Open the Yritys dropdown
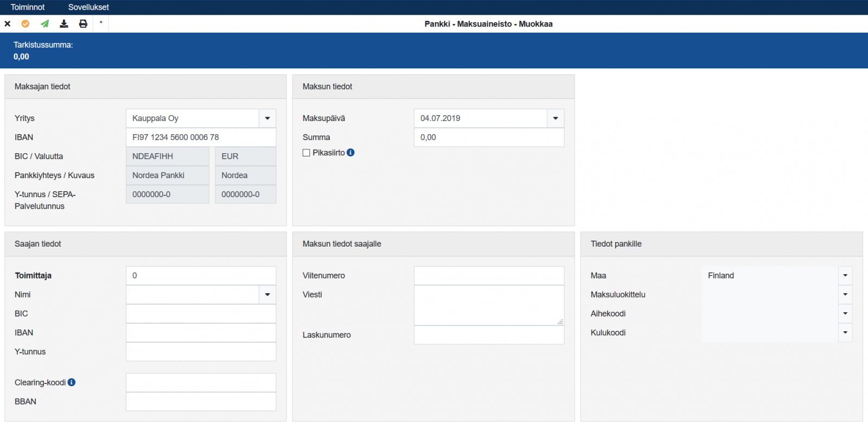This screenshot has width=868, height=422. click(267, 118)
